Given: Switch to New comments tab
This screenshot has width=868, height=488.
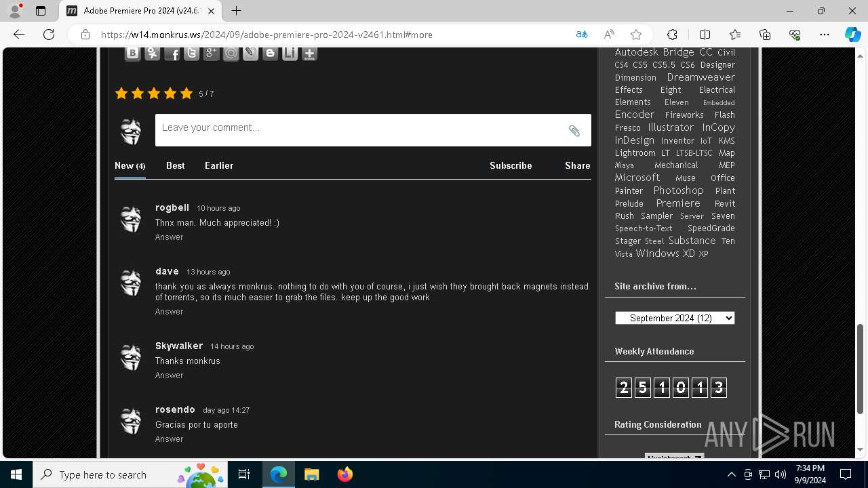Looking at the screenshot, I should [130, 165].
